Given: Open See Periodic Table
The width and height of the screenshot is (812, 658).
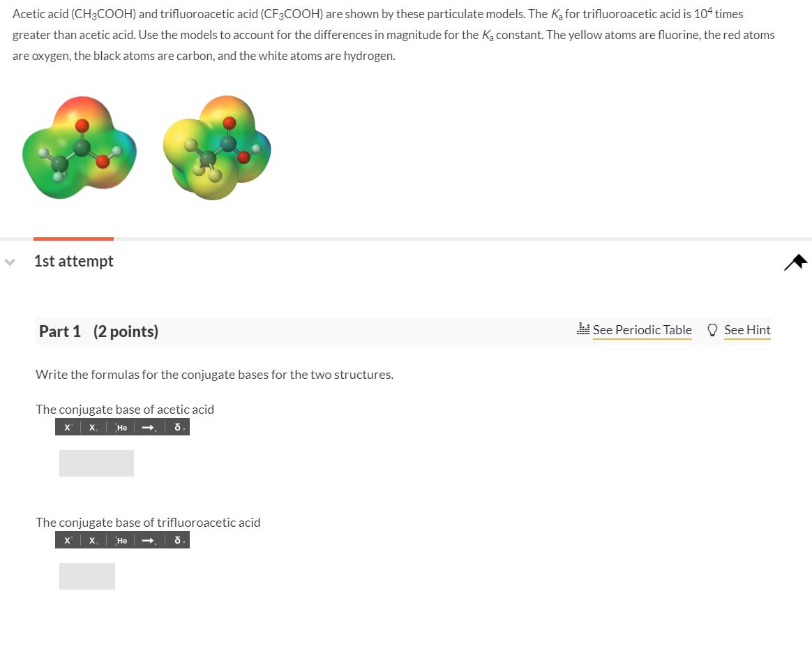Looking at the screenshot, I should click(642, 329).
